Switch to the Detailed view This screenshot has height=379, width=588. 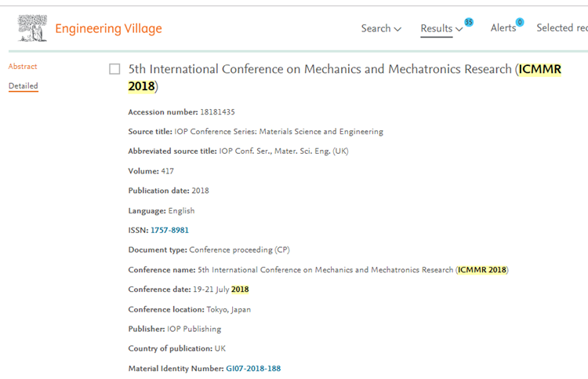pyautogui.click(x=24, y=86)
